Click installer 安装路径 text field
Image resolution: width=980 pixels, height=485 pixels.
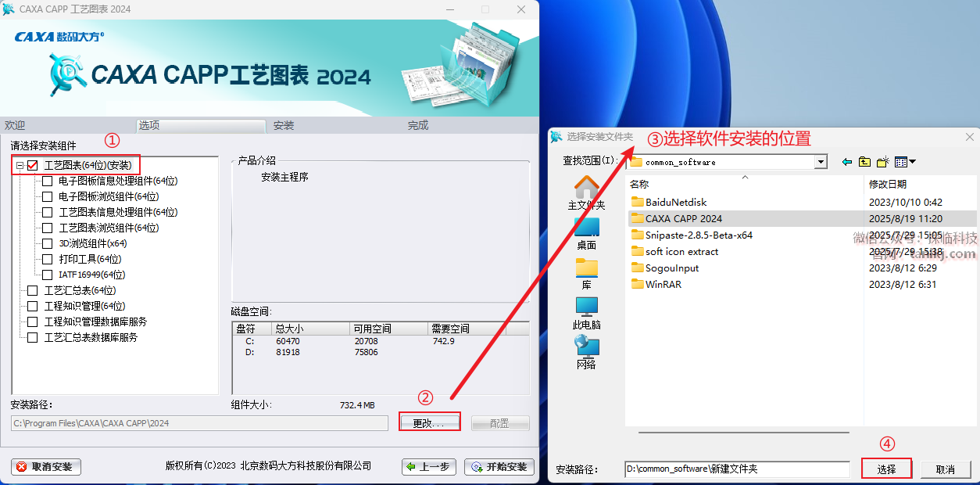click(199, 423)
